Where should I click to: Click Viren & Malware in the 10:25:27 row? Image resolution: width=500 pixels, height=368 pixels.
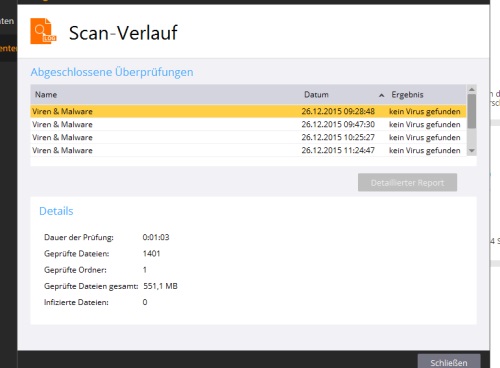point(62,137)
